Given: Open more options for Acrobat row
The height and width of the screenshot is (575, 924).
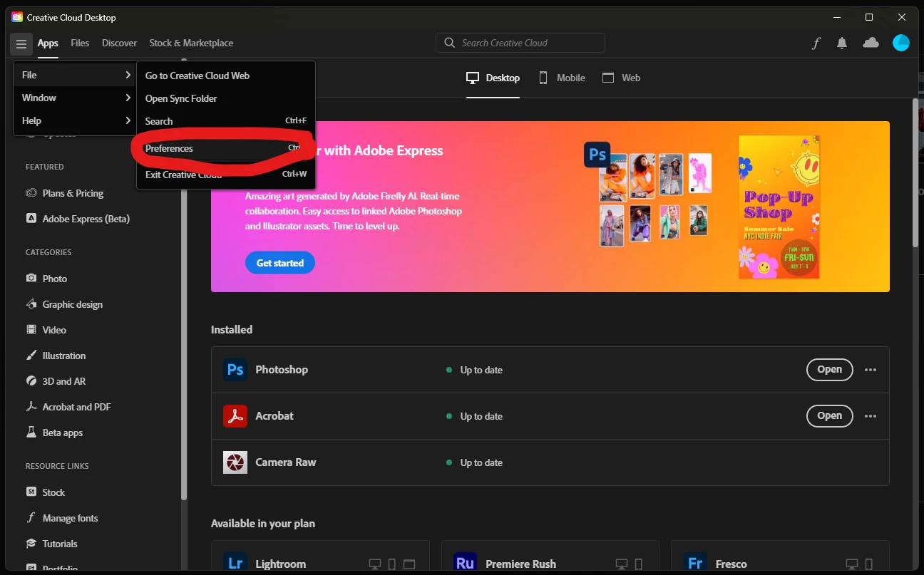Looking at the screenshot, I should [x=870, y=415].
